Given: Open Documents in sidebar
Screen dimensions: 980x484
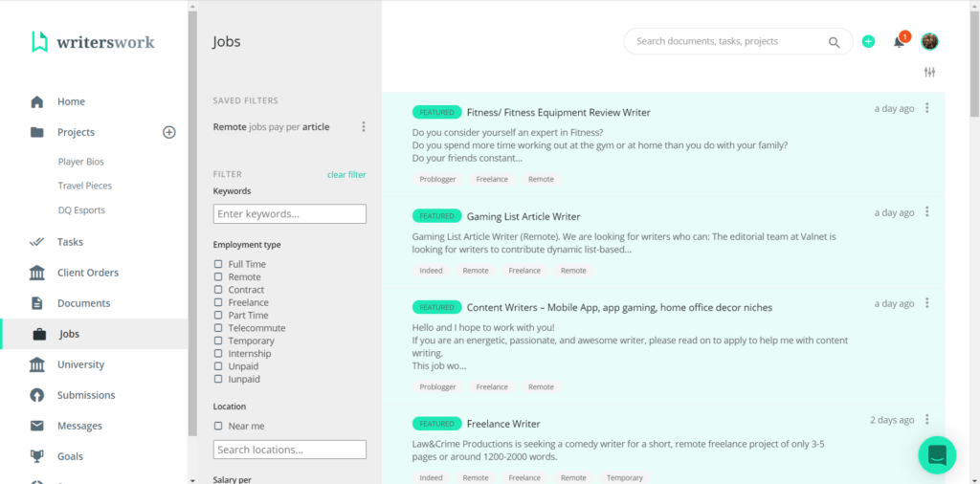Looking at the screenshot, I should pos(84,303).
